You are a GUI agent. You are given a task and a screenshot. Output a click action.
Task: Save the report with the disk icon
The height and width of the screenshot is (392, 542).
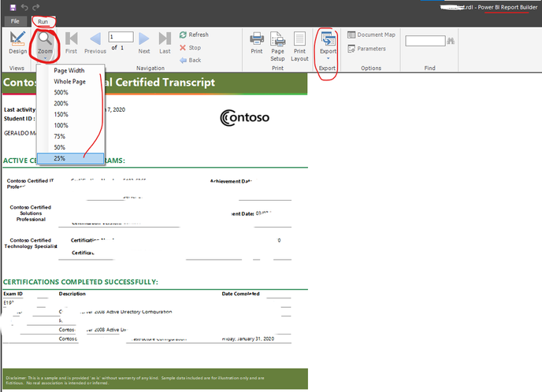(x=13, y=7)
